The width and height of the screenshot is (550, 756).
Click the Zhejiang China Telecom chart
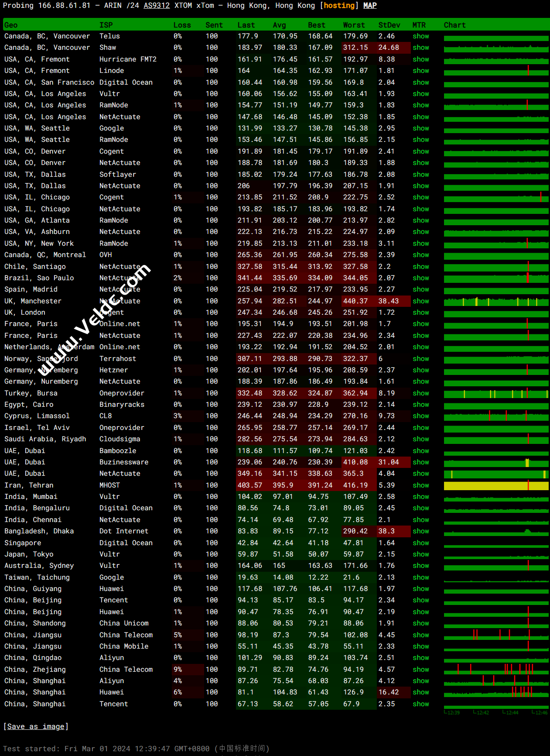click(x=496, y=670)
